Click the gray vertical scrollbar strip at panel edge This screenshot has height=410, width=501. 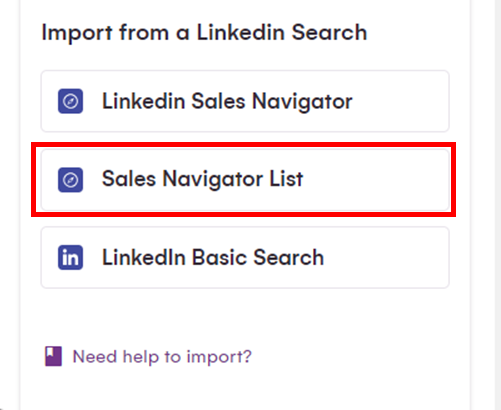click(499, 205)
